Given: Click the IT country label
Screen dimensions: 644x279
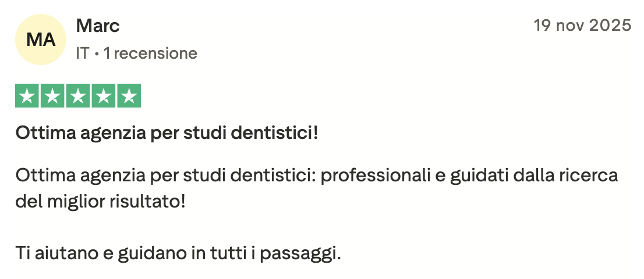Looking at the screenshot, I should [x=82, y=54].
